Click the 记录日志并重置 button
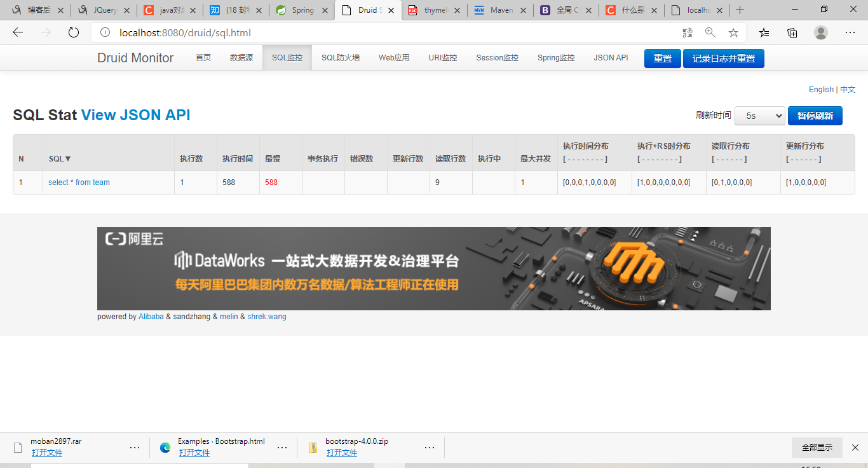 click(724, 59)
